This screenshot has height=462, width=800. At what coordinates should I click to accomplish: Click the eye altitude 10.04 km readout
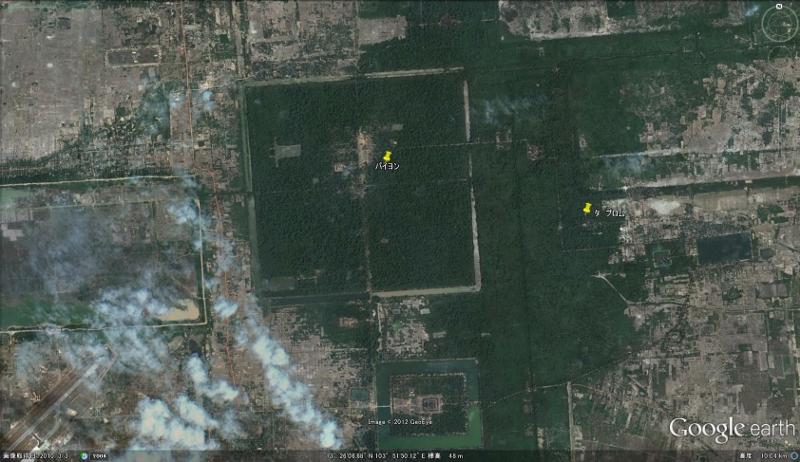pyautogui.click(x=768, y=456)
